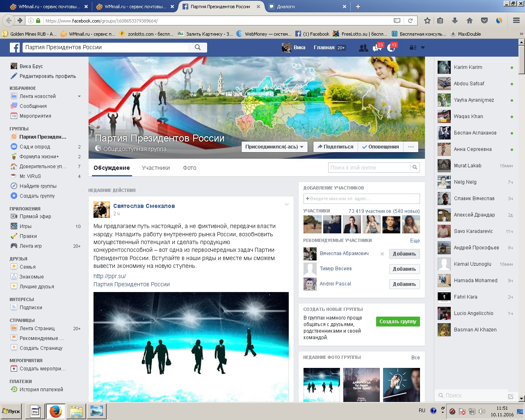Switch to Участники tab
Viewport: 525px width, 420px height.
156,168
